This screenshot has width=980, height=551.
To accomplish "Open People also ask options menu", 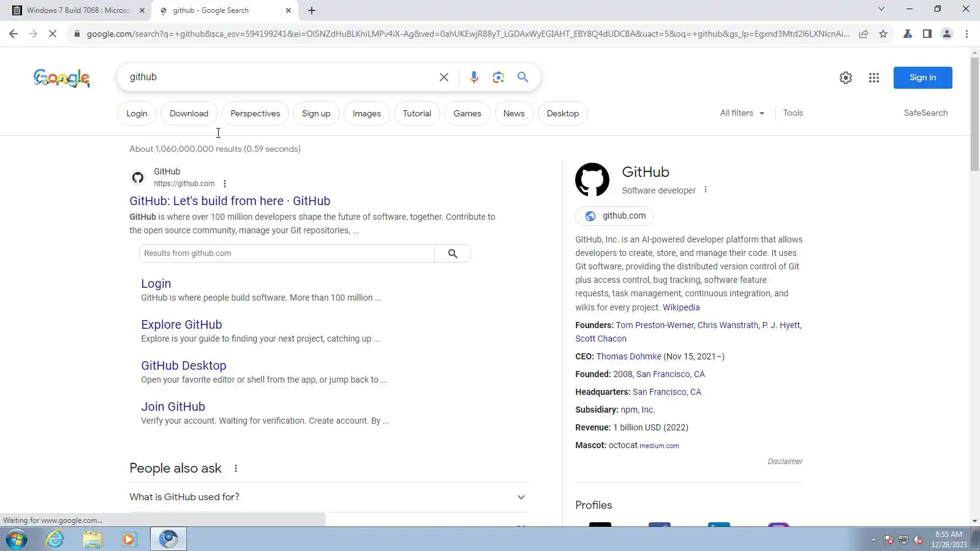I will [236, 468].
